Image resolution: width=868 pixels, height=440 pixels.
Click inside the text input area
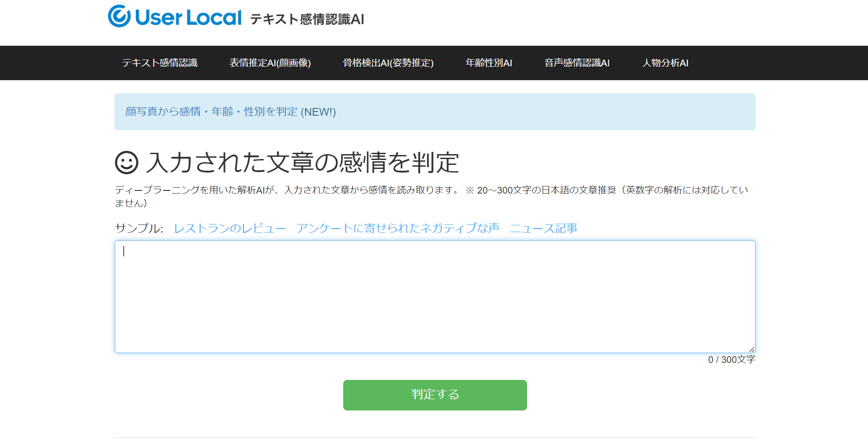(x=435, y=296)
